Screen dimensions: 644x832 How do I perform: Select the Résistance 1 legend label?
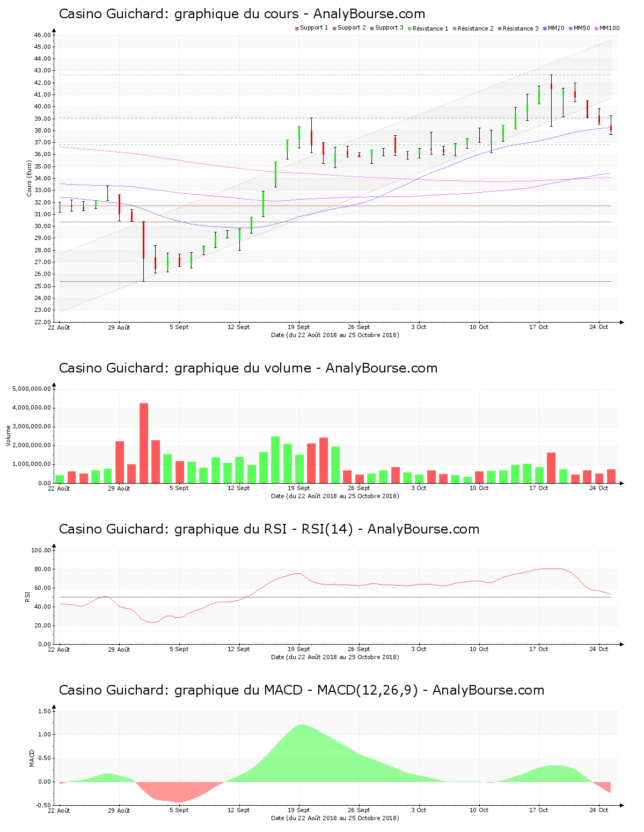[x=430, y=28]
